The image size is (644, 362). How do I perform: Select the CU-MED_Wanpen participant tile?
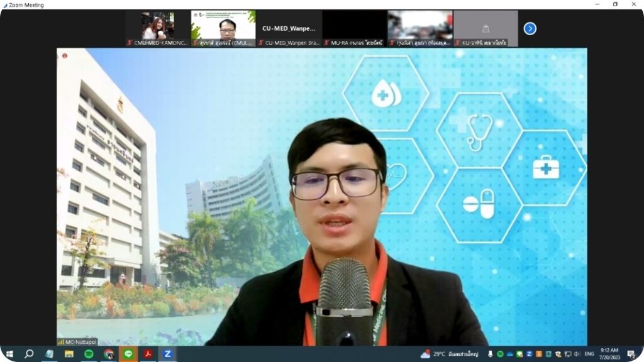(289, 28)
